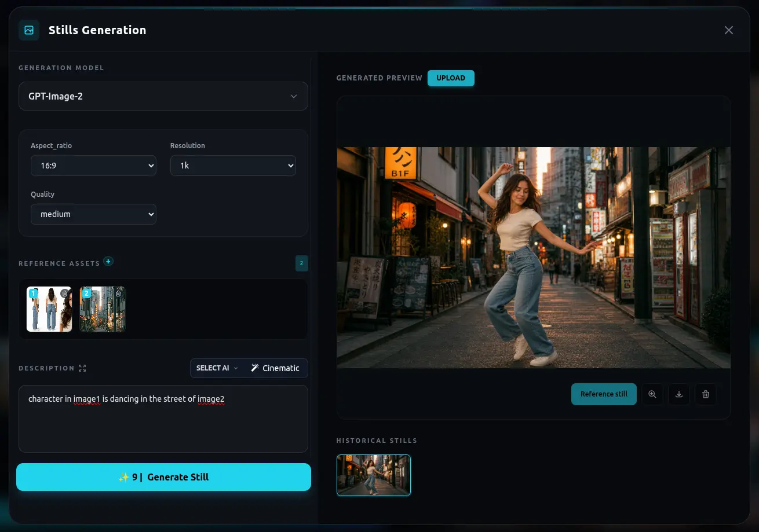This screenshot has height=532, width=759.
Task: Open the Generation Model dropdown GPT-Image-2
Action: coord(163,96)
